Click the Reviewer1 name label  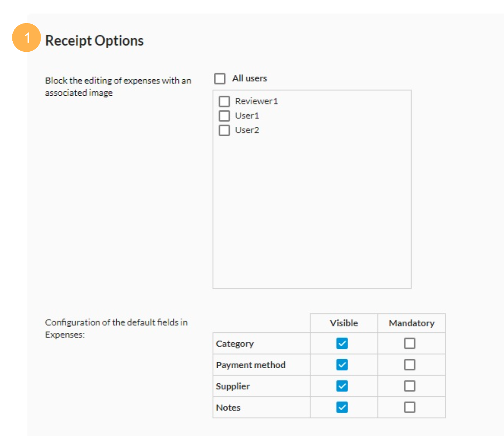[256, 101]
